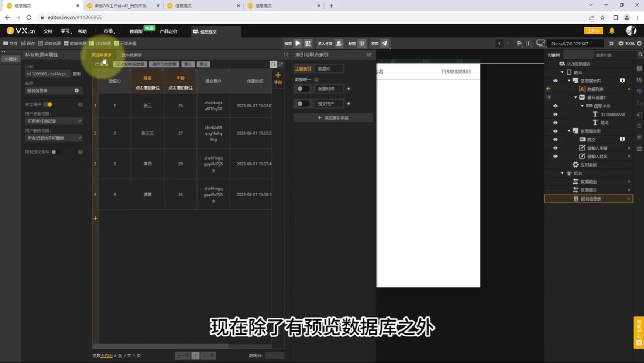Viewport: 644px width, 363px height.
Task: Click the Save toolbar item
Action: tap(28, 43)
